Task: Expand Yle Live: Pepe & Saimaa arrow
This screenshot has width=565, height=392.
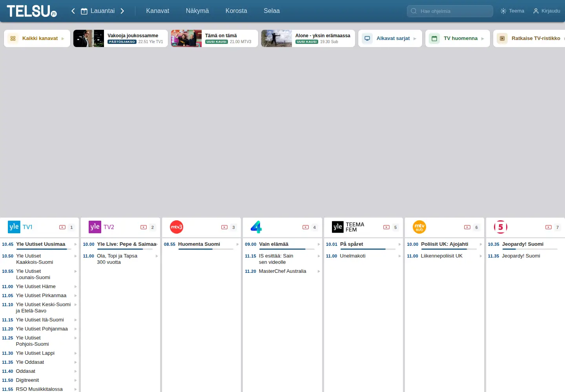Action: tap(157, 244)
